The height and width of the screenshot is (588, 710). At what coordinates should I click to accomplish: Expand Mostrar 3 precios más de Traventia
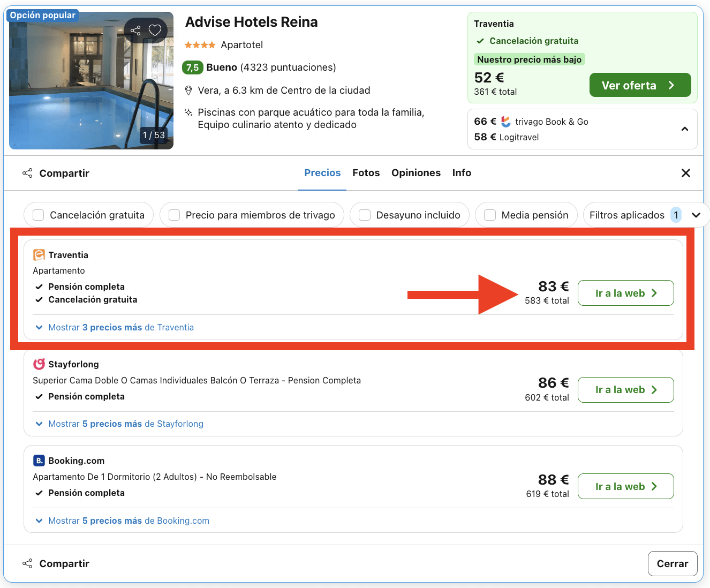pos(114,327)
